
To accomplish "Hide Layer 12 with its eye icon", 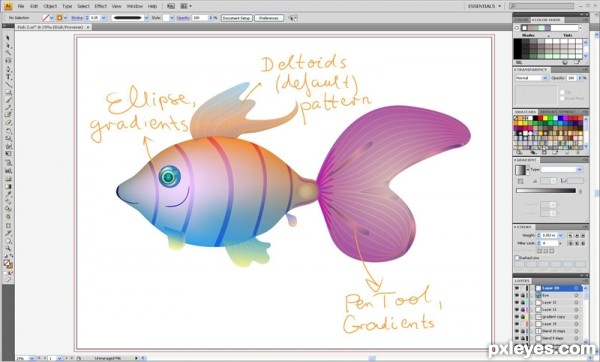I will click(517, 303).
